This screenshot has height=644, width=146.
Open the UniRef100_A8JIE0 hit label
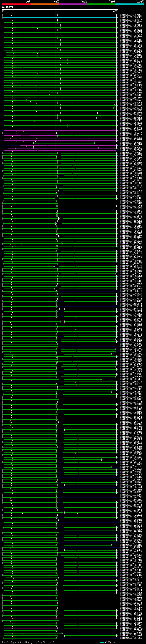coord(131,15)
